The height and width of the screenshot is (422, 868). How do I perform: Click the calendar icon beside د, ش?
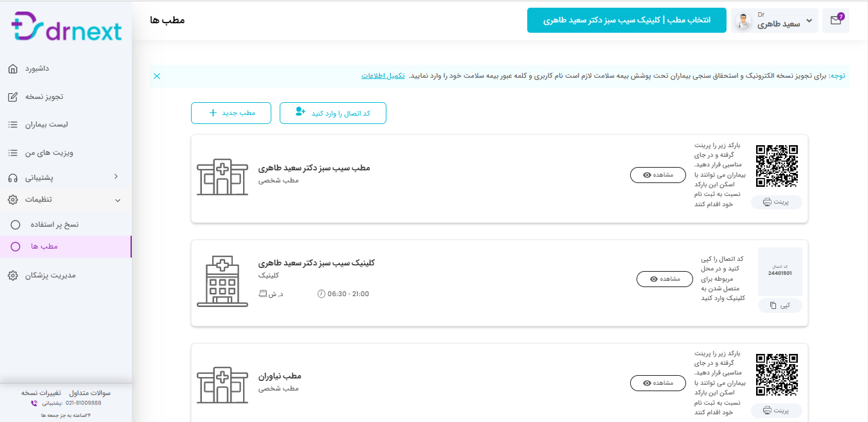point(262,294)
